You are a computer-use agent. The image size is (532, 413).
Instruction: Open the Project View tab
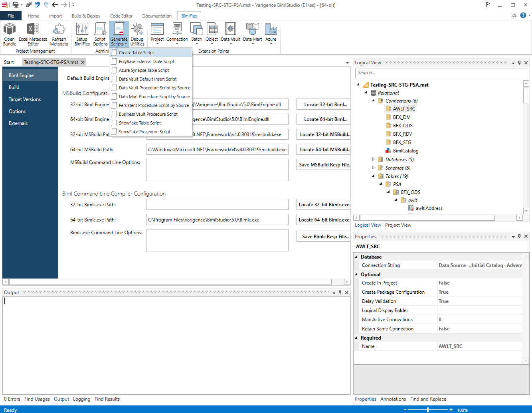(398, 225)
